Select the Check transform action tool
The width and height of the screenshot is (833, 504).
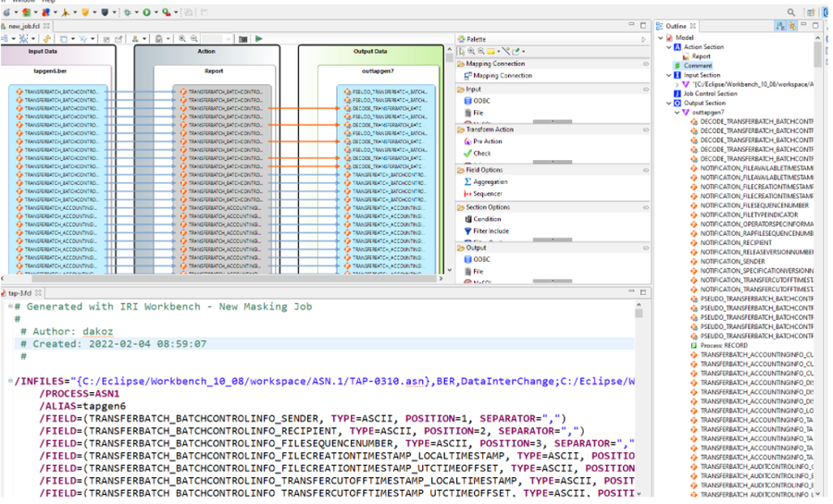(x=482, y=154)
